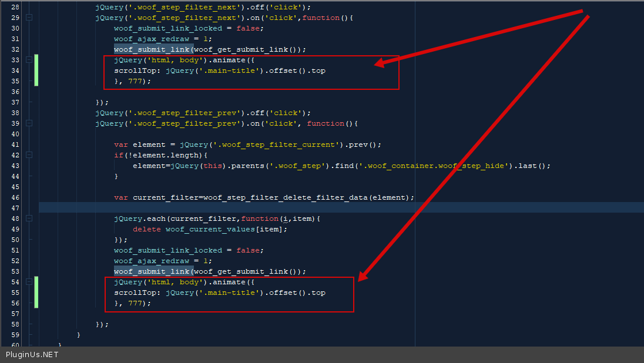Click the green change marker beside line 55
This screenshot has height=363, width=644.
click(36, 293)
